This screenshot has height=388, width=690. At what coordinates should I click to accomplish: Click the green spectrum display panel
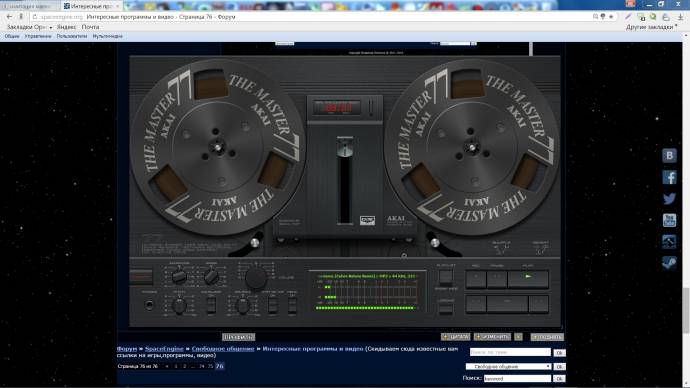367,292
